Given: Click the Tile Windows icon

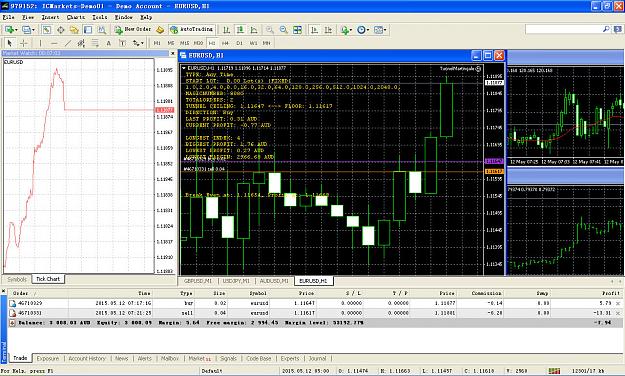Looking at the screenshot, I should (x=297, y=30).
